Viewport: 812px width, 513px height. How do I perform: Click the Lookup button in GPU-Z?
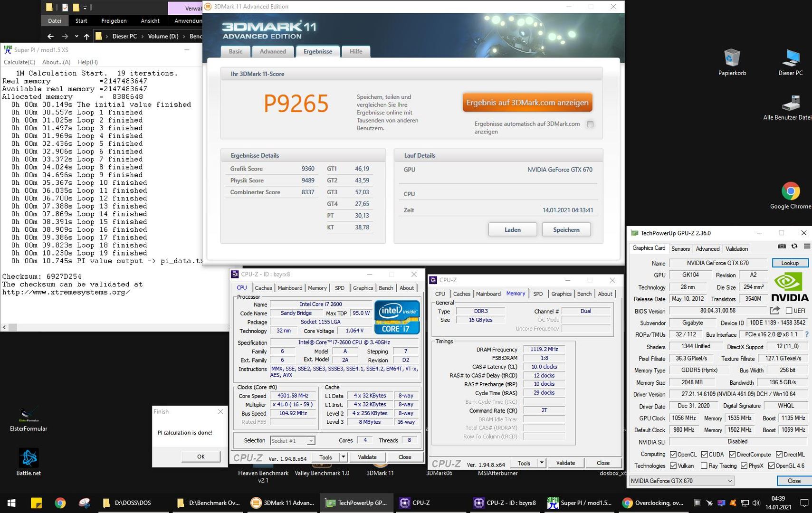(790, 263)
